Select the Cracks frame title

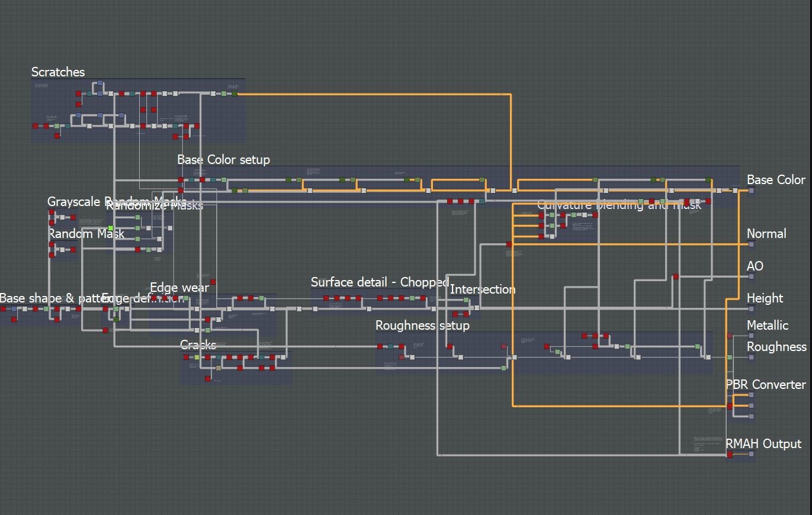(198, 345)
